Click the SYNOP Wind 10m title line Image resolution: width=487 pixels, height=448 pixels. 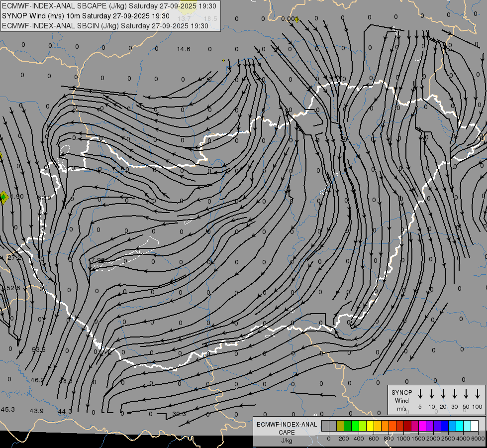[86, 16]
